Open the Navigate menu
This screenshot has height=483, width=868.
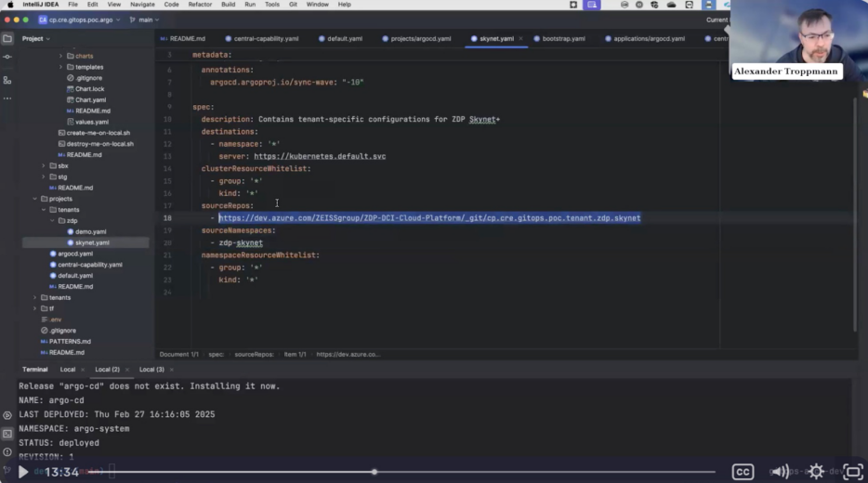pos(142,5)
